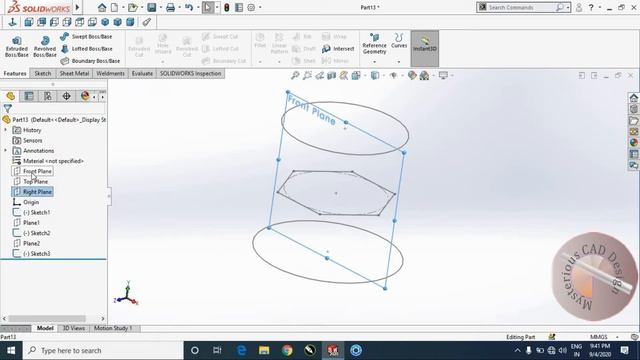Image resolution: width=640 pixels, height=360 pixels.
Task: Select the Lofted Boss/Base feature
Action: [86, 49]
